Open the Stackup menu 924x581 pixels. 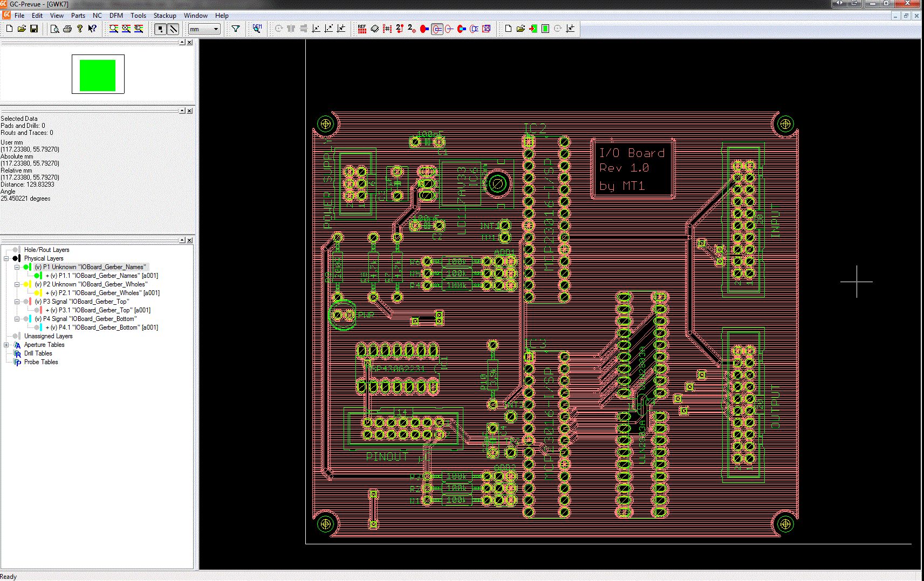click(x=165, y=16)
